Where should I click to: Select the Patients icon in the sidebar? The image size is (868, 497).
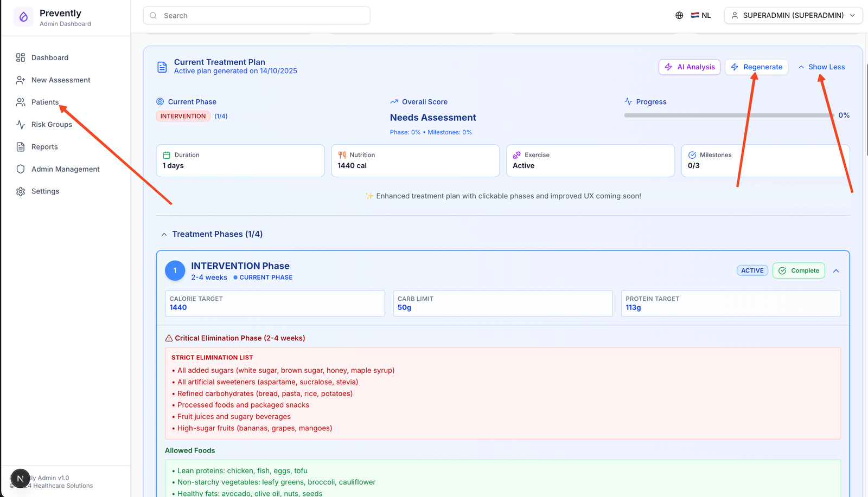pos(21,102)
